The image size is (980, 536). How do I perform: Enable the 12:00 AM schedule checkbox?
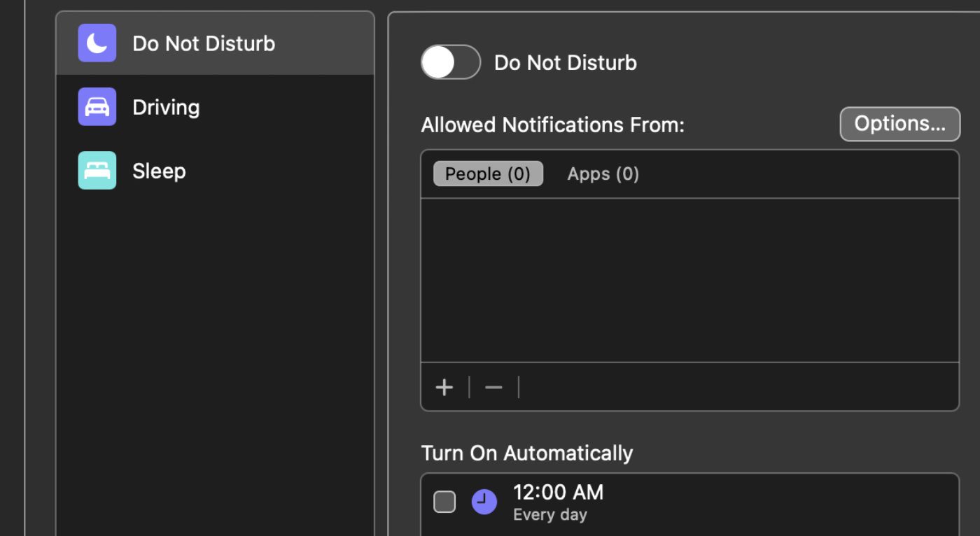(x=444, y=502)
